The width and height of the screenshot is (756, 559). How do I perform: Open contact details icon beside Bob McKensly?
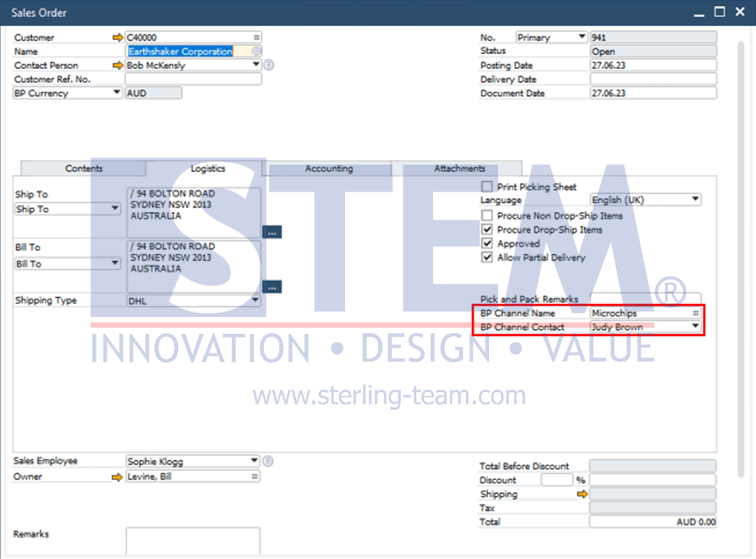point(269,64)
